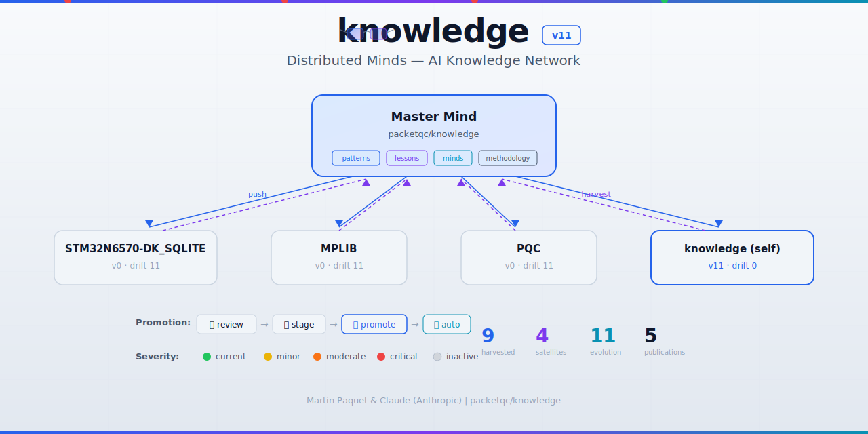The height and width of the screenshot is (434, 868).
Task: Click the yellow minor severity dot
Action: click(268, 357)
